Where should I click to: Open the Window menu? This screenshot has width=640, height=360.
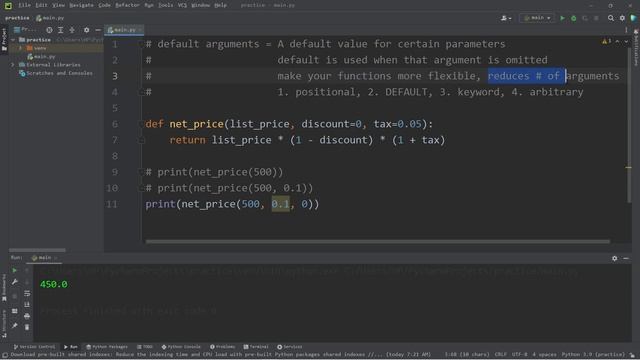pyautogui.click(x=200, y=5)
